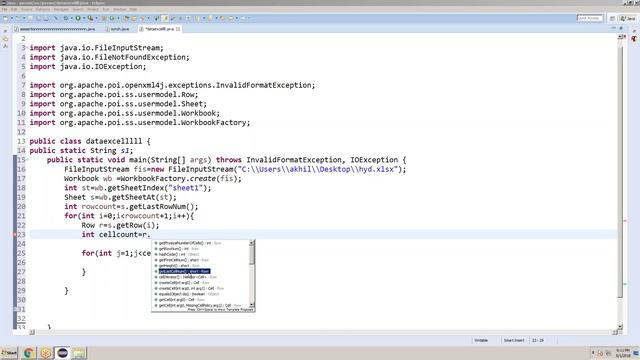The height and width of the screenshot is (360, 640).
Task: Click the 23 : 29 cursor position status
Action: pos(538,340)
